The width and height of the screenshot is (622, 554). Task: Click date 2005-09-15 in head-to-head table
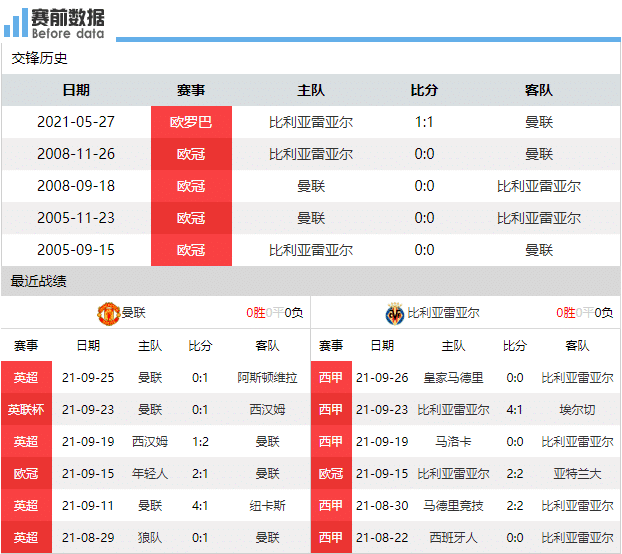tap(76, 250)
